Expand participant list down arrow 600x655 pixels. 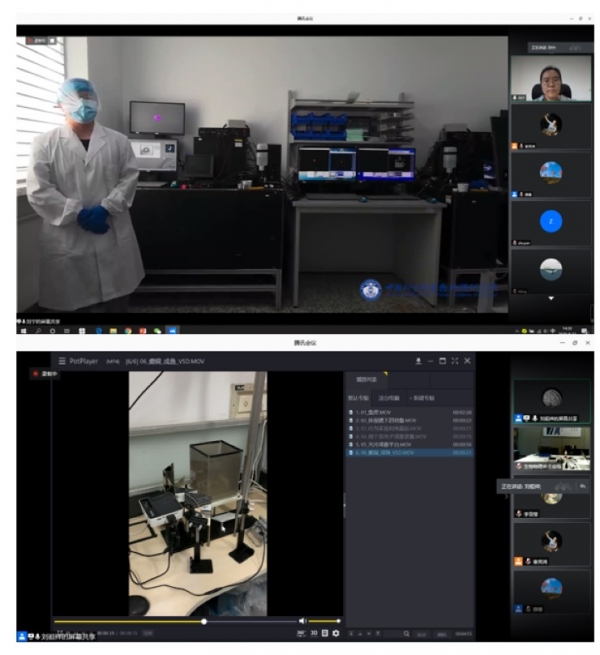[551, 298]
